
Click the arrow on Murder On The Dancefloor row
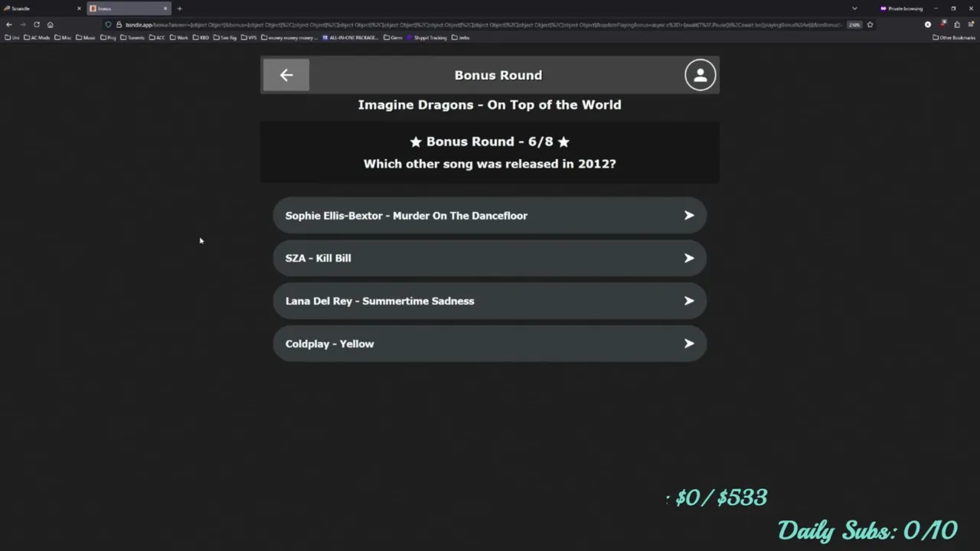point(689,216)
